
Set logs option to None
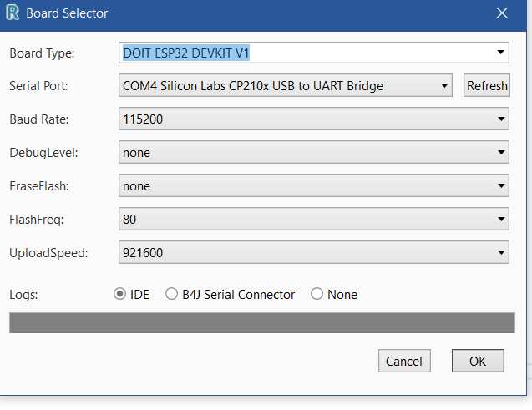[317, 294]
